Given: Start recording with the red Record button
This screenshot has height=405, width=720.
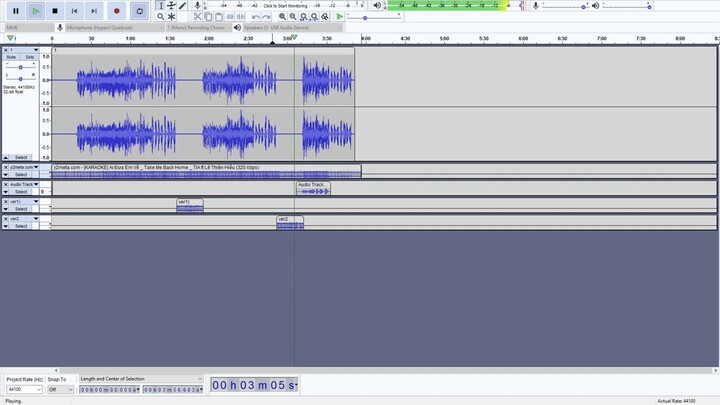Looking at the screenshot, I should tap(117, 11).
